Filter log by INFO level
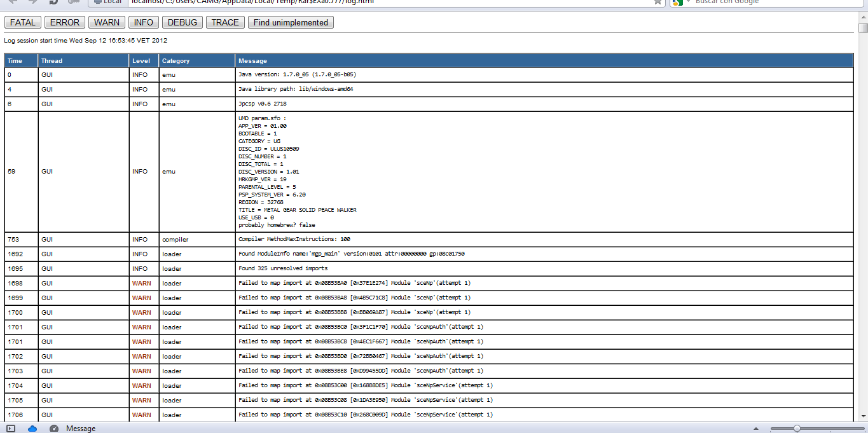Screen dimensions: 868x433 click(144, 22)
